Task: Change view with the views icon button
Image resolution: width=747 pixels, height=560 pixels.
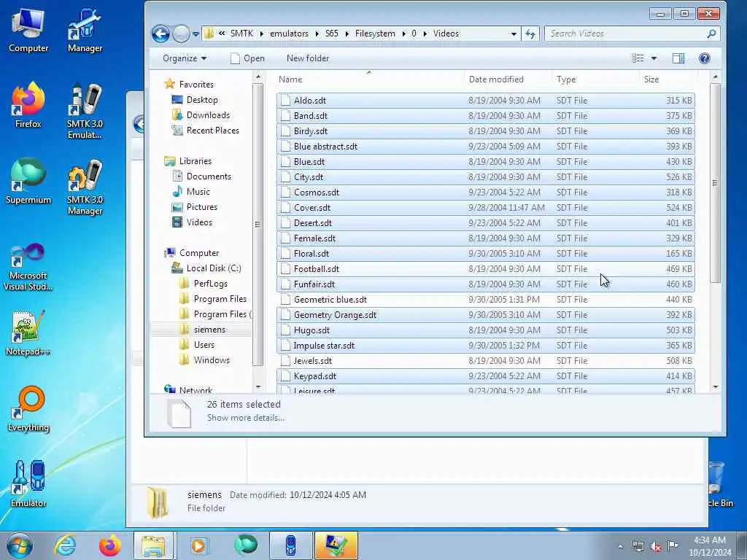Action: click(x=638, y=58)
